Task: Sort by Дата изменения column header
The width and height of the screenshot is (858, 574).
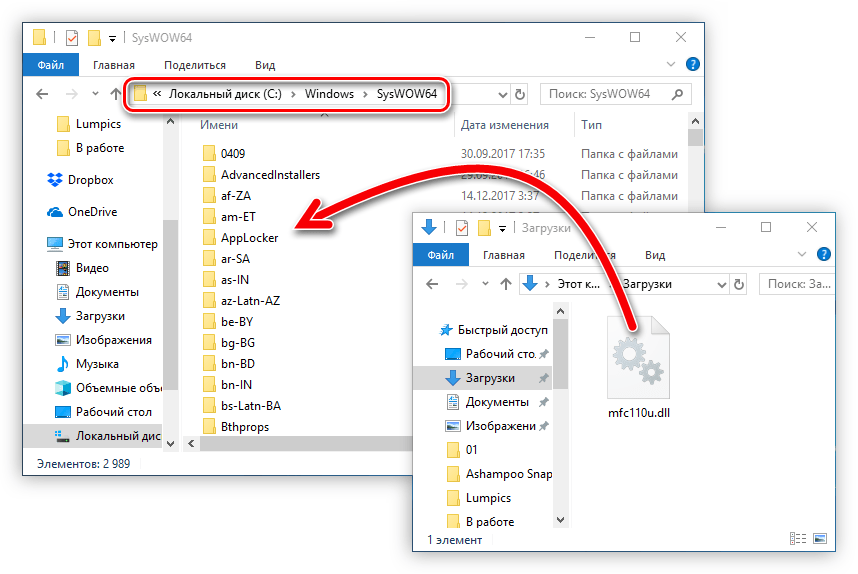Action: pyautogui.click(x=505, y=125)
